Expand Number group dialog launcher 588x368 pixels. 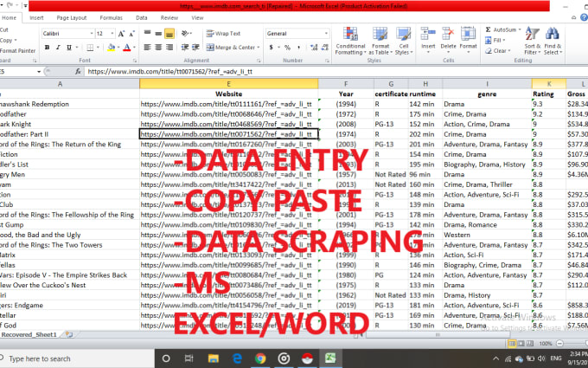point(327,61)
